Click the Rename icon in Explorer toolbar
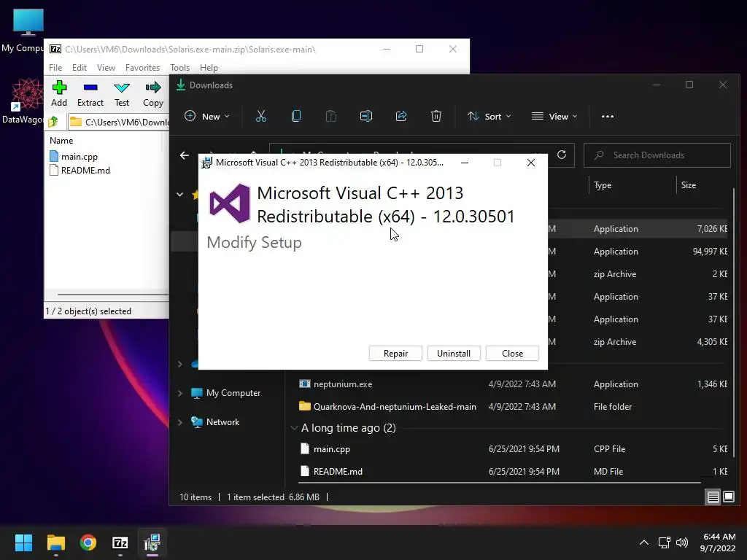 pyautogui.click(x=366, y=116)
